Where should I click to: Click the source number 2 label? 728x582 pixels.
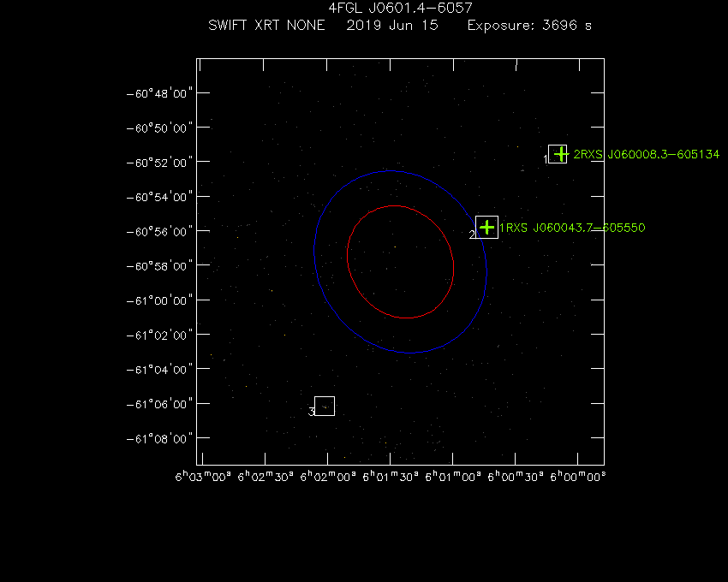(x=472, y=235)
